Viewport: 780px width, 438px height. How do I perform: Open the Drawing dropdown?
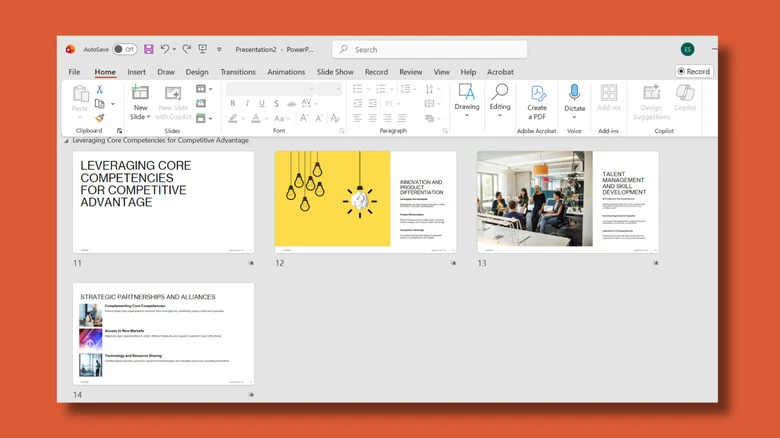(467, 101)
